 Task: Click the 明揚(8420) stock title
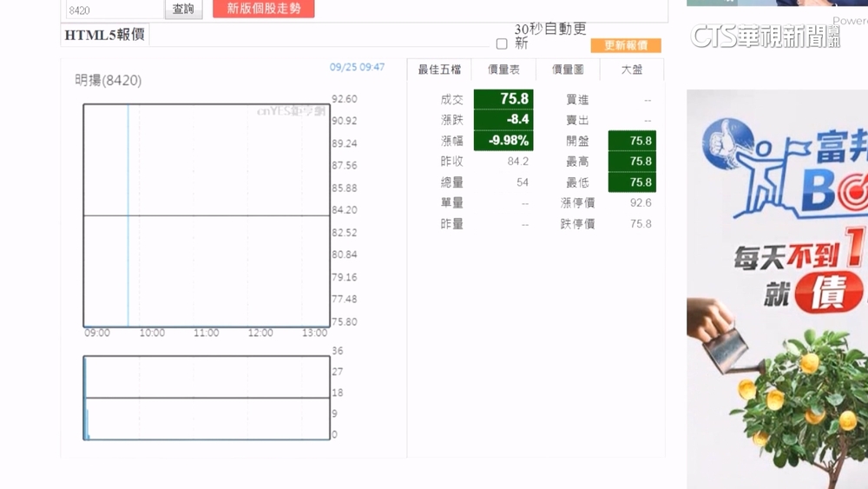(x=108, y=81)
